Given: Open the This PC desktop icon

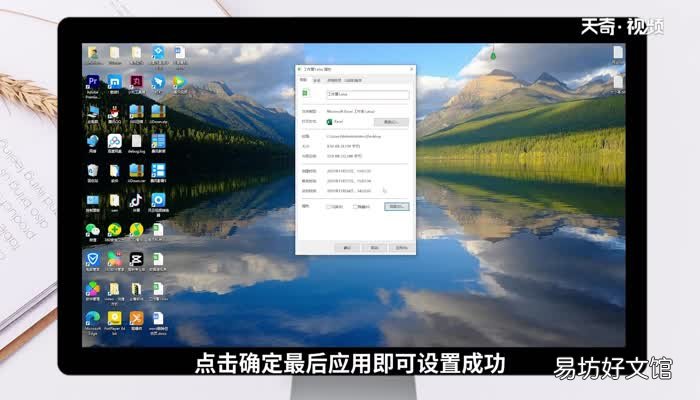Looking at the screenshot, I should 93,114.
